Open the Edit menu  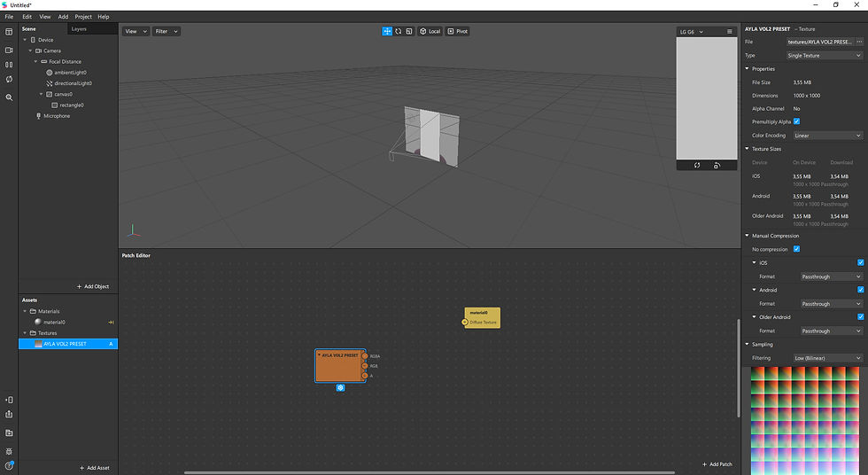[27, 17]
